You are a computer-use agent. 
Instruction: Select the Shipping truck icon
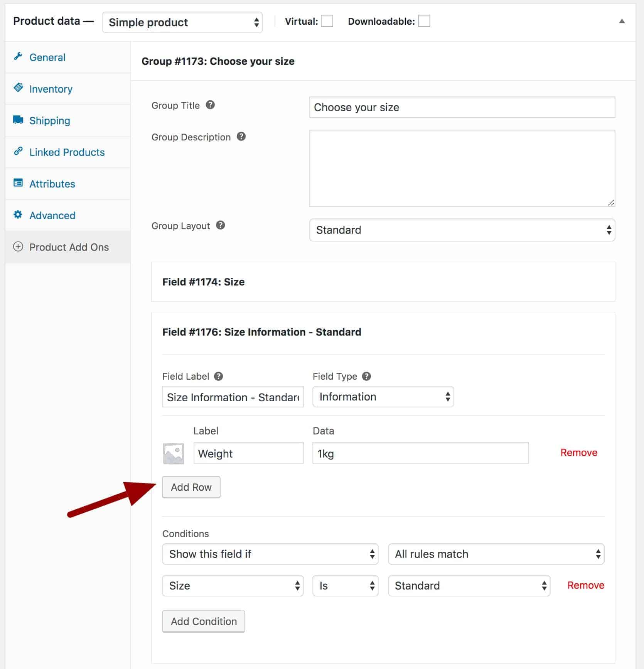coord(18,120)
